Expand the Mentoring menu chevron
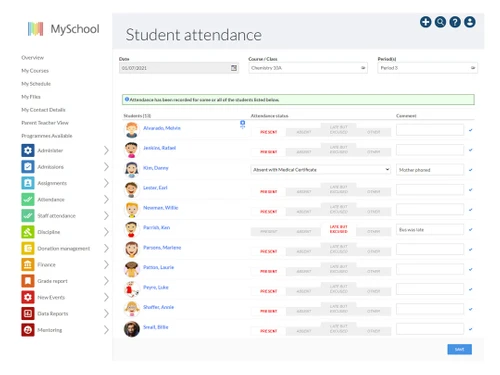The image size is (500, 375). coord(106,330)
